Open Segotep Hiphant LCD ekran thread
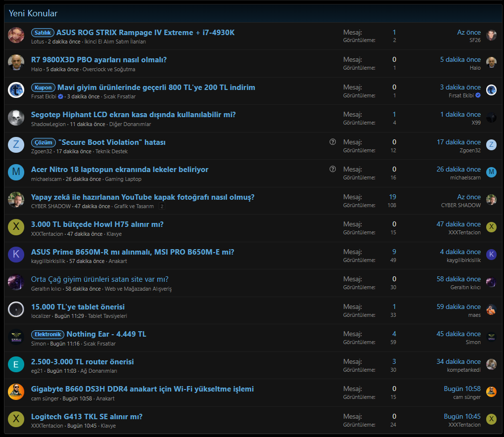 point(134,115)
